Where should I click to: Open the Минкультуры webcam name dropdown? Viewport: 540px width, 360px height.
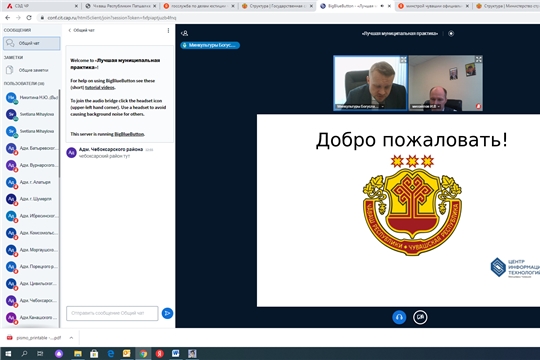pos(360,106)
